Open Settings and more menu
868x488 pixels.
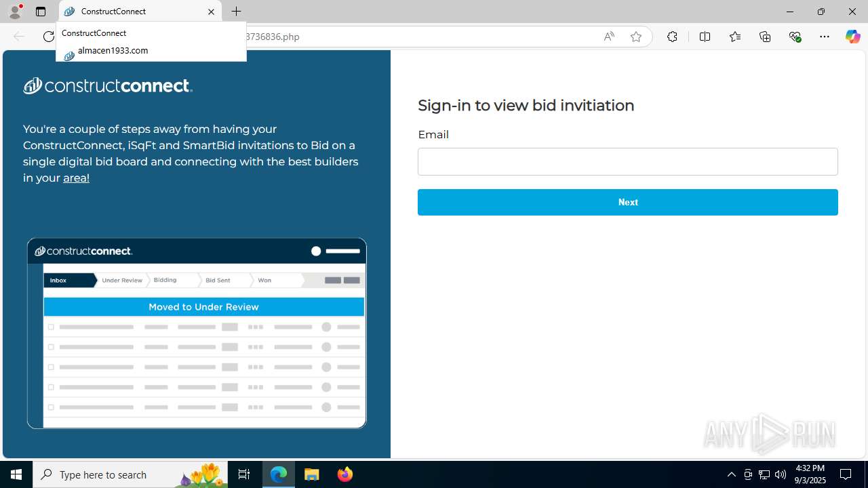click(x=825, y=37)
